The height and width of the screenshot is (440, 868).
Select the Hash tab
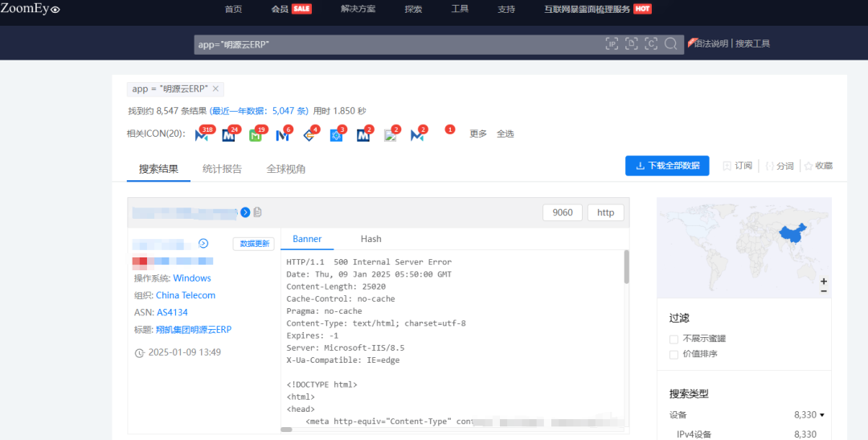tap(371, 239)
